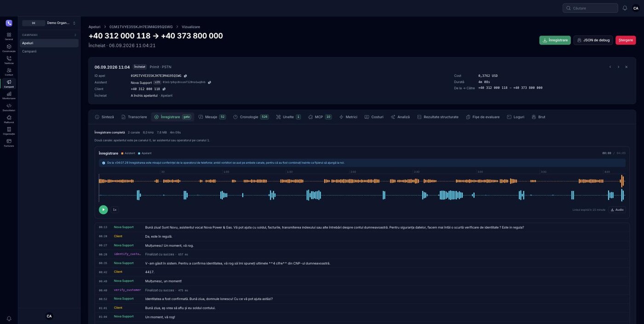
Task: Change playback speed 1x
Action: click(x=115, y=209)
